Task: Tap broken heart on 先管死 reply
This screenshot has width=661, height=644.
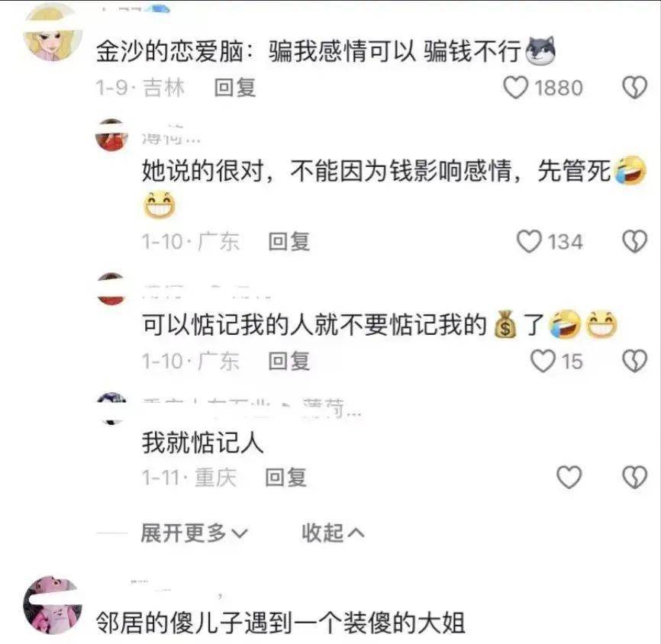Action: tap(634, 241)
